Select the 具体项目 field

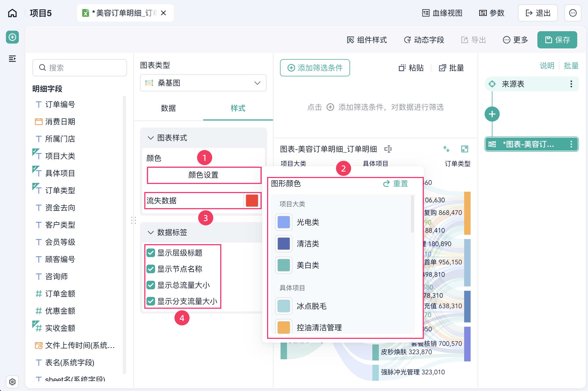[60, 173]
